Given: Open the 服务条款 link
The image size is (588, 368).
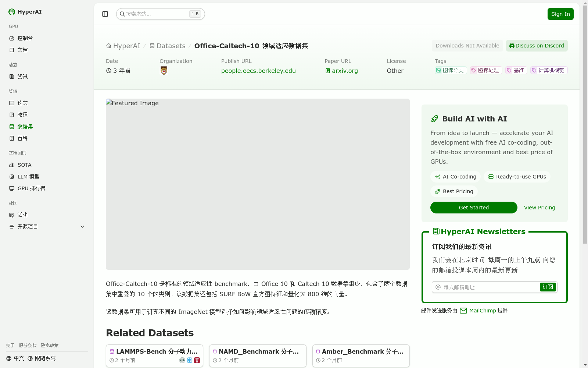Looking at the screenshot, I should (x=28, y=346).
